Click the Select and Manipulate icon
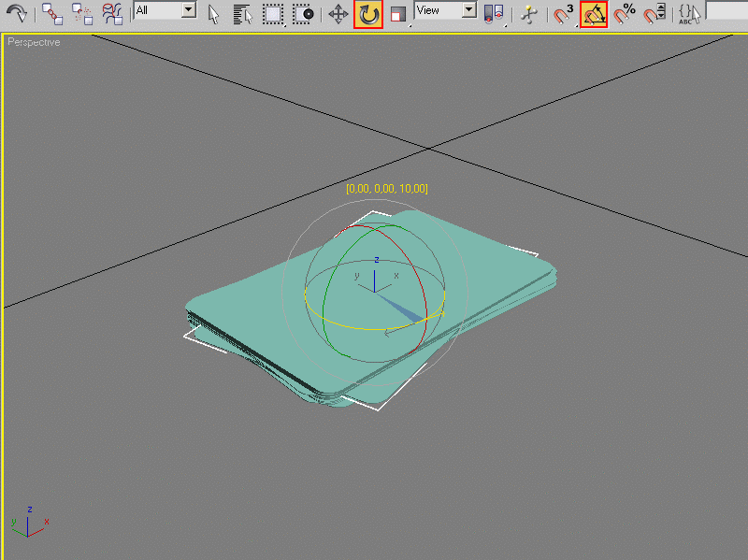This screenshot has height=560, width=748. 529,14
